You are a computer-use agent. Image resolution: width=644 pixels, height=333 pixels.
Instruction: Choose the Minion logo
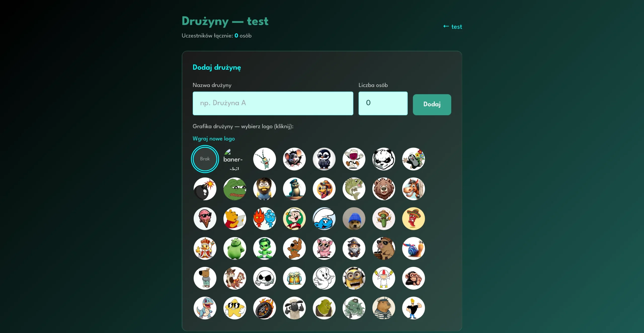click(354, 278)
